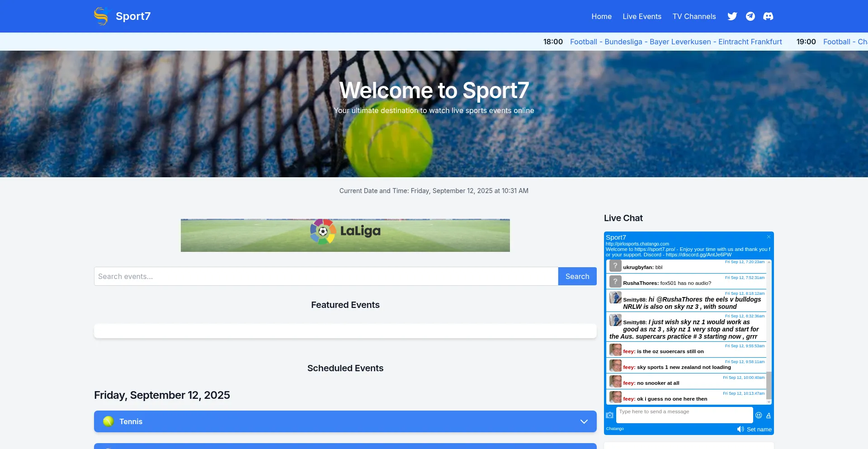Click the chat scrollbar thumb

point(769,385)
